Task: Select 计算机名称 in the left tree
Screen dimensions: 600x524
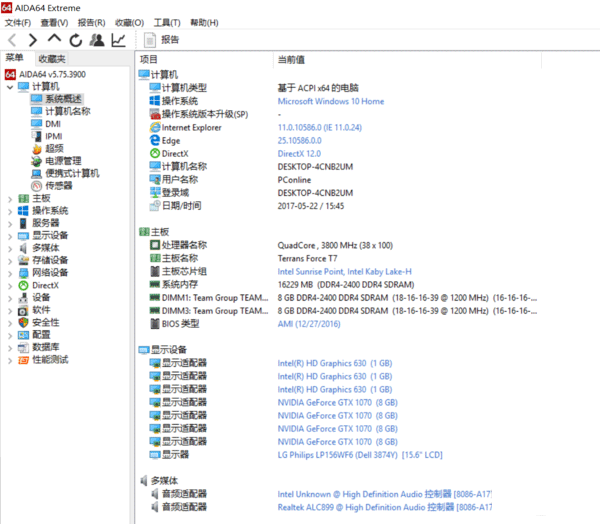Action: point(60,111)
